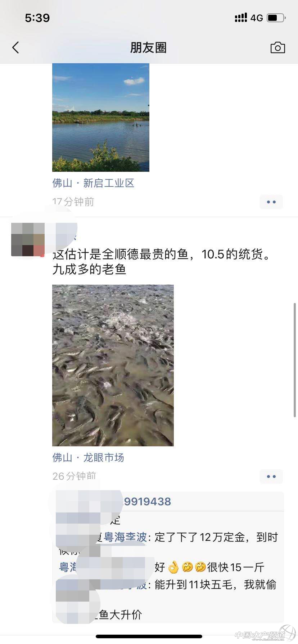Viewport: 298px width, 644px height.
Task: Tap the pixelated avatar of fish post
Action: [28, 239]
